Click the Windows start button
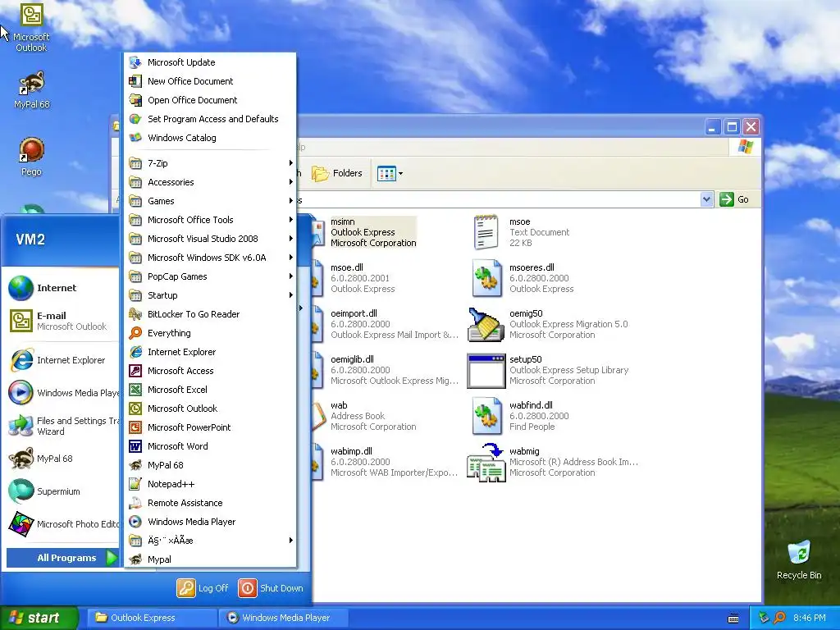 pos(39,618)
